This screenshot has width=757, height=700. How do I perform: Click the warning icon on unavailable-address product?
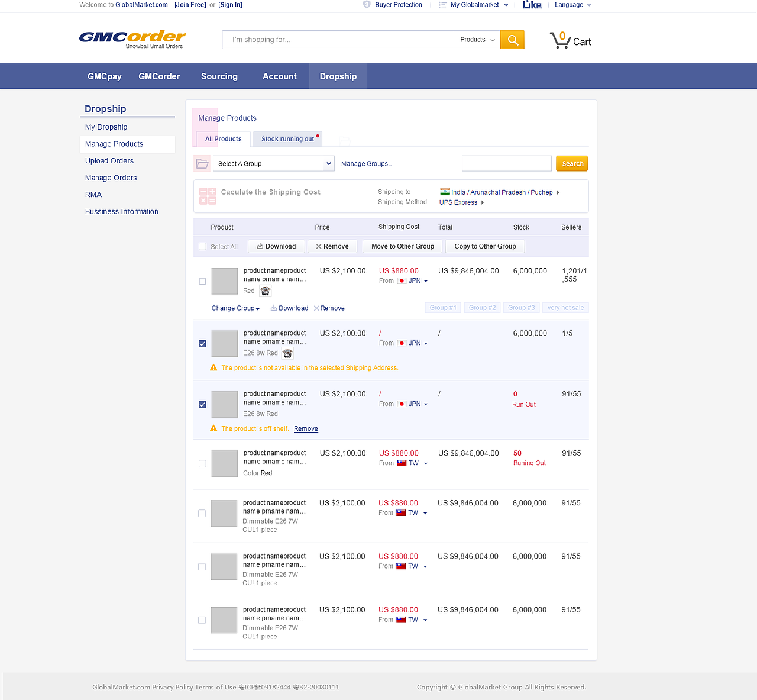tap(213, 367)
